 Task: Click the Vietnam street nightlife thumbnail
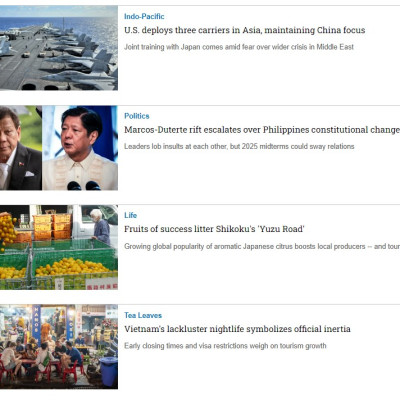click(59, 347)
